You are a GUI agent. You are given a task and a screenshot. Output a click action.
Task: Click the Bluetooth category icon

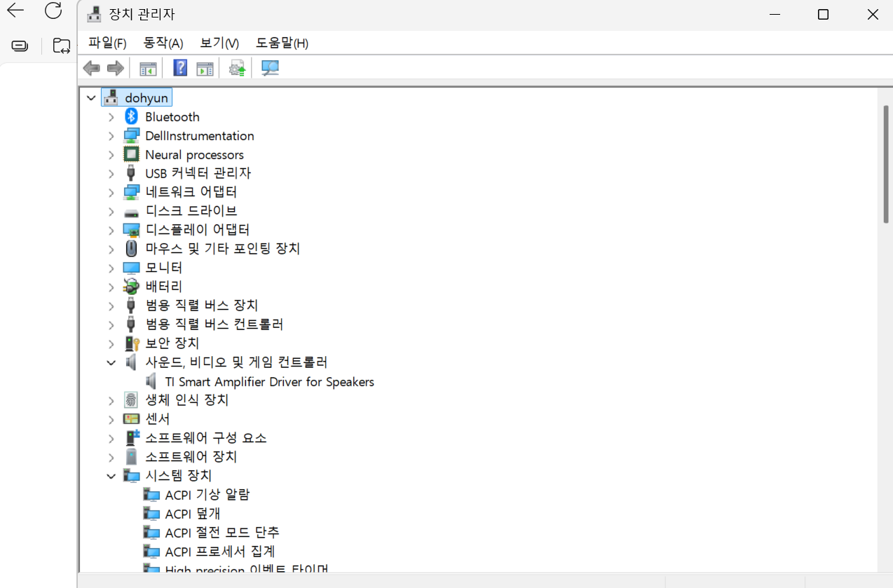pos(131,116)
